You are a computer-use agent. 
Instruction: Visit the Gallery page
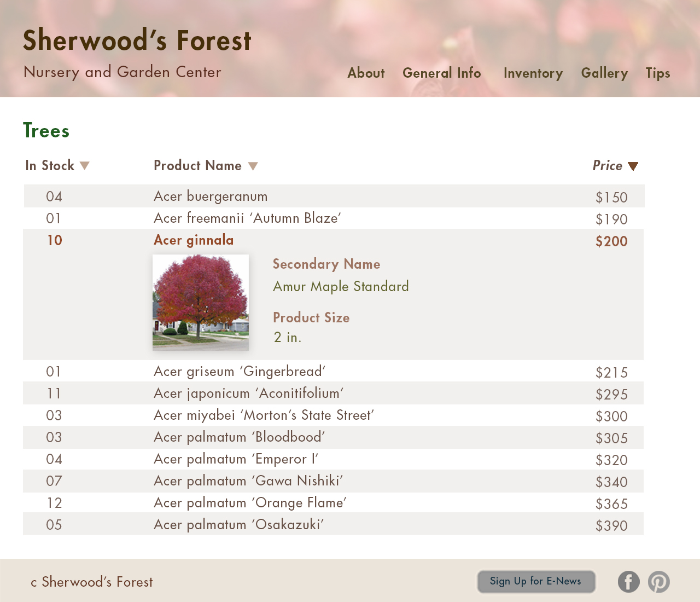pyautogui.click(x=604, y=73)
